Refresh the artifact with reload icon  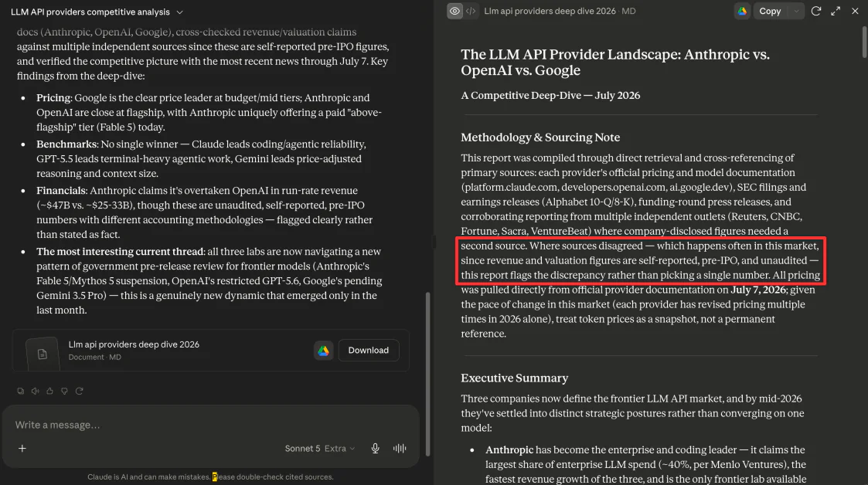816,11
